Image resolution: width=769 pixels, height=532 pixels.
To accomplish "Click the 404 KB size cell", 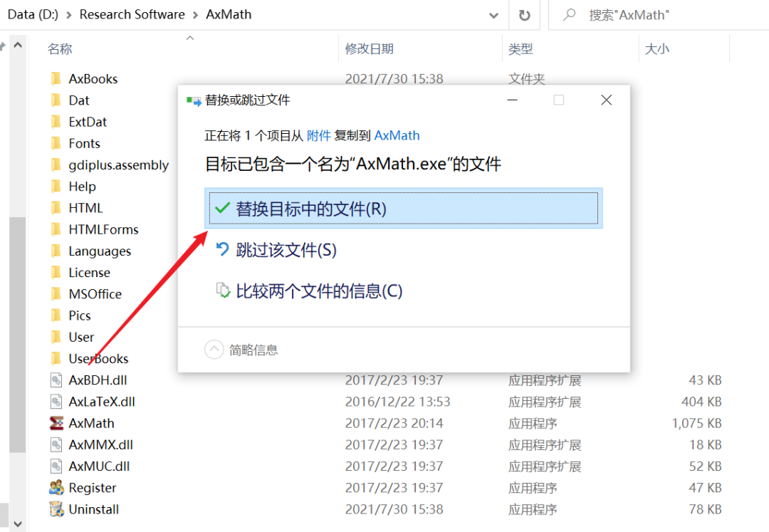I will pyautogui.click(x=701, y=402).
